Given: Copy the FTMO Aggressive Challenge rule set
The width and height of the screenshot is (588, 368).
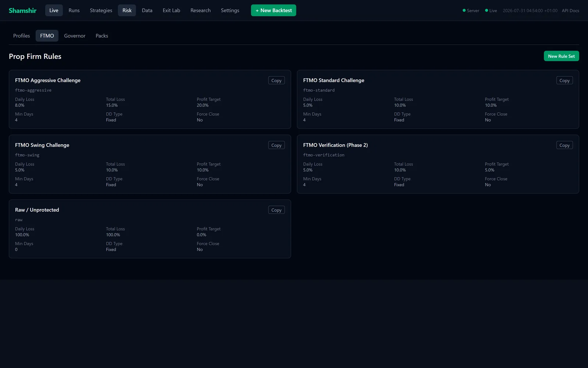Looking at the screenshot, I should (x=276, y=81).
